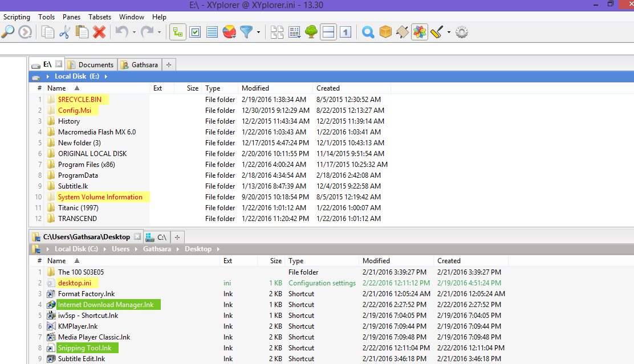Click KMPlayer.lnk file icon
Image resolution: width=634 pixels, height=364 pixels.
(51, 326)
